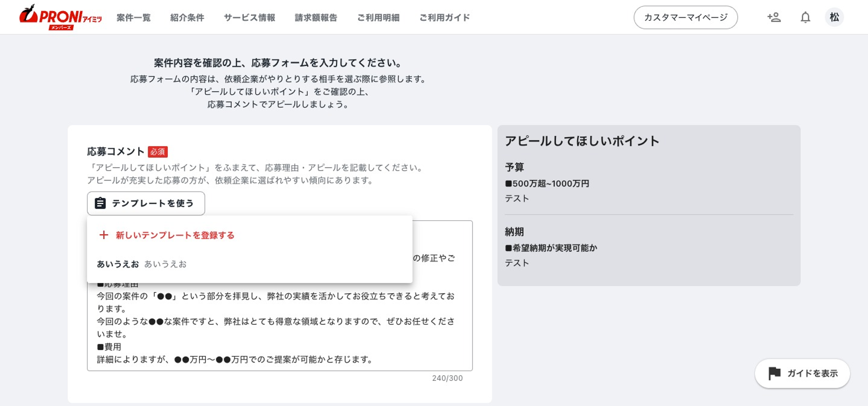The width and height of the screenshot is (868, 406).
Task: Click the 応募コメント label
Action: click(x=115, y=152)
